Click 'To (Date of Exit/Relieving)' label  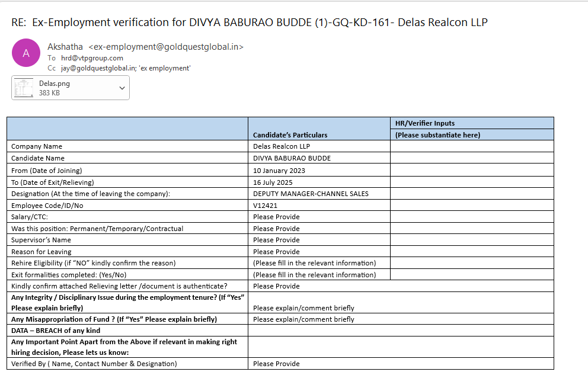coord(53,182)
